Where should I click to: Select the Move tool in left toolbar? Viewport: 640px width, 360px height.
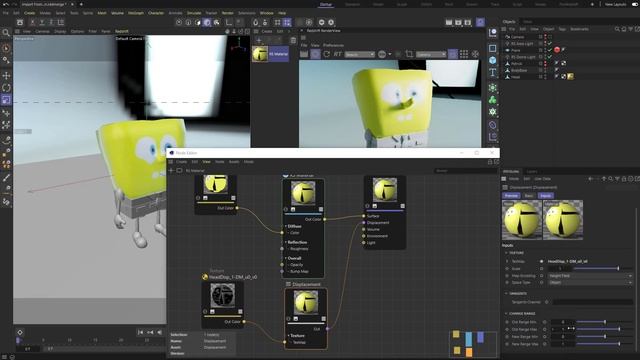(x=6, y=76)
